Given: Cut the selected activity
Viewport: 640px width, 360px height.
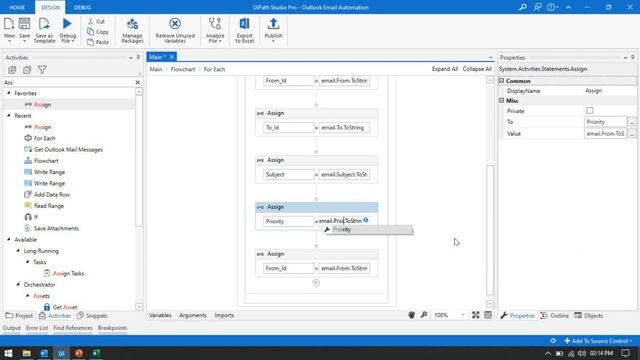Looking at the screenshot, I should 96,21.
